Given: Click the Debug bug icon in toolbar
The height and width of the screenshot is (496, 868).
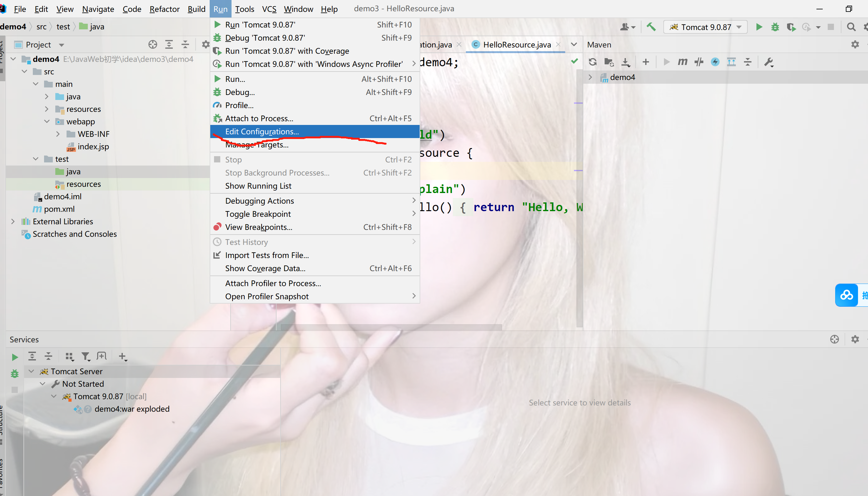Looking at the screenshot, I should (775, 27).
